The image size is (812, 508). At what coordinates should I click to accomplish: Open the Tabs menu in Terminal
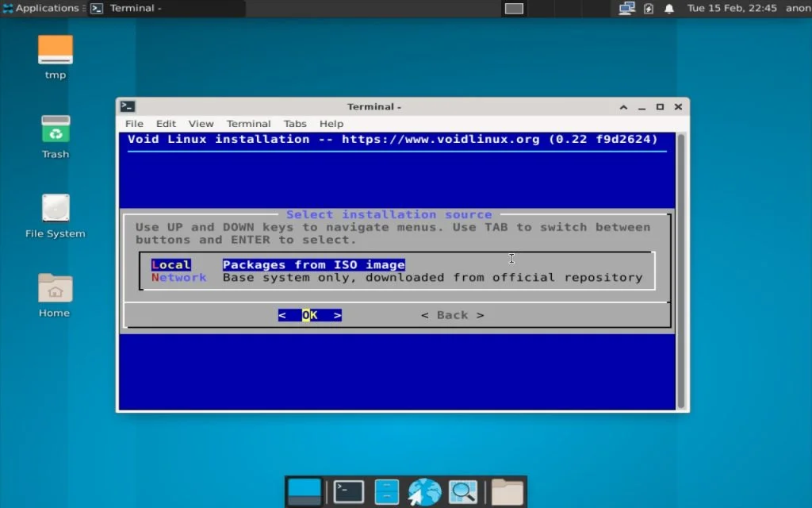coord(295,124)
